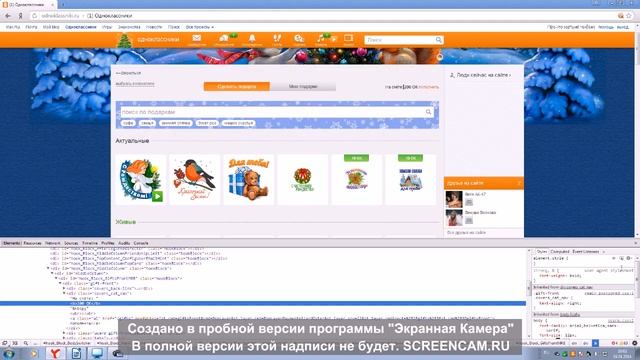Open green 'Живые' gifts category link
Viewport: 640px width, 360px height.
click(126, 222)
